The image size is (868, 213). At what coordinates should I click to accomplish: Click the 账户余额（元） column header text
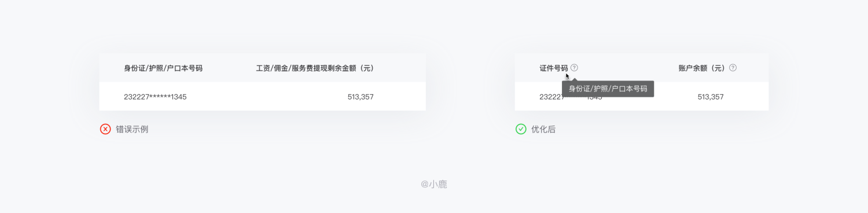coord(702,68)
